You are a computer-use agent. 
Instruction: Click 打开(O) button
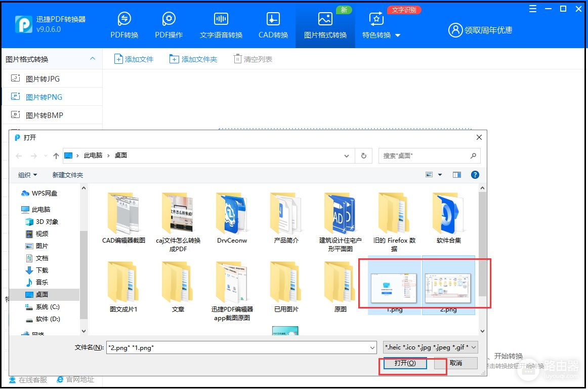pyautogui.click(x=405, y=363)
